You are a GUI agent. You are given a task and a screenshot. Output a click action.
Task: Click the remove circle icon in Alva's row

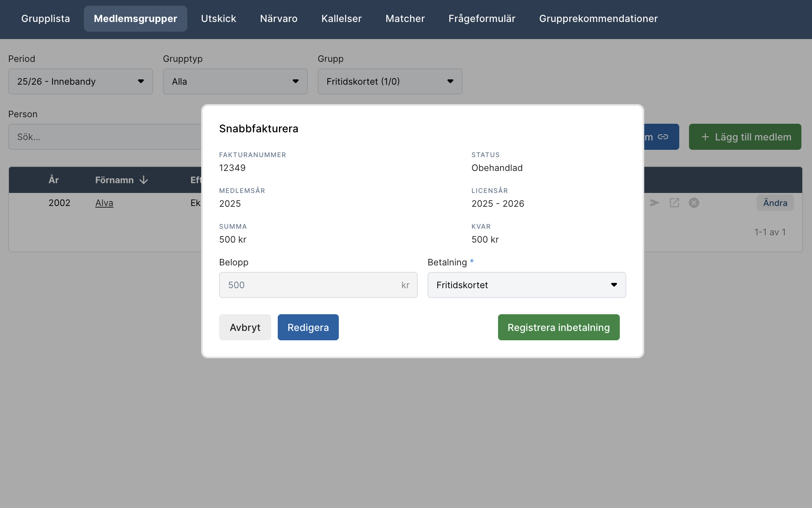pyautogui.click(x=694, y=203)
